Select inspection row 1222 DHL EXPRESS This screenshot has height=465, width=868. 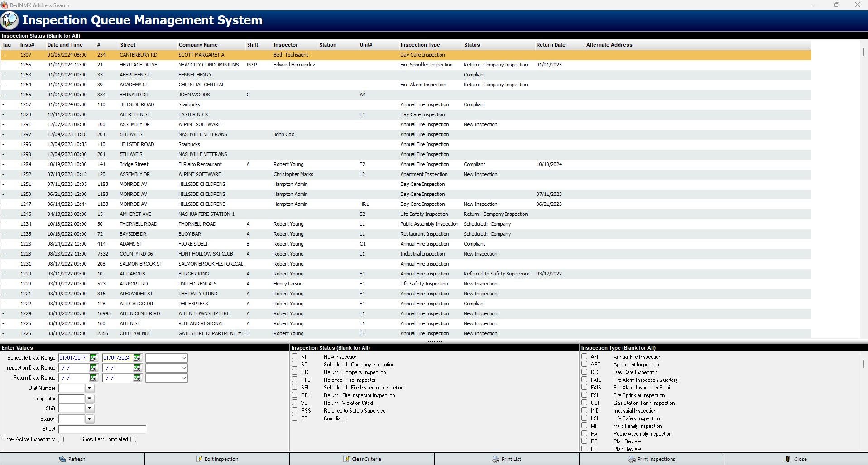[406, 304]
